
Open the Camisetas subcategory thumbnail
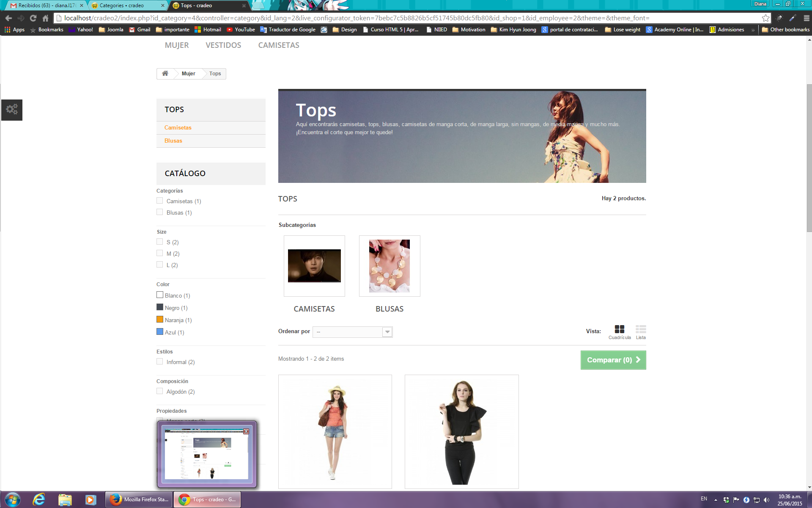pos(314,266)
